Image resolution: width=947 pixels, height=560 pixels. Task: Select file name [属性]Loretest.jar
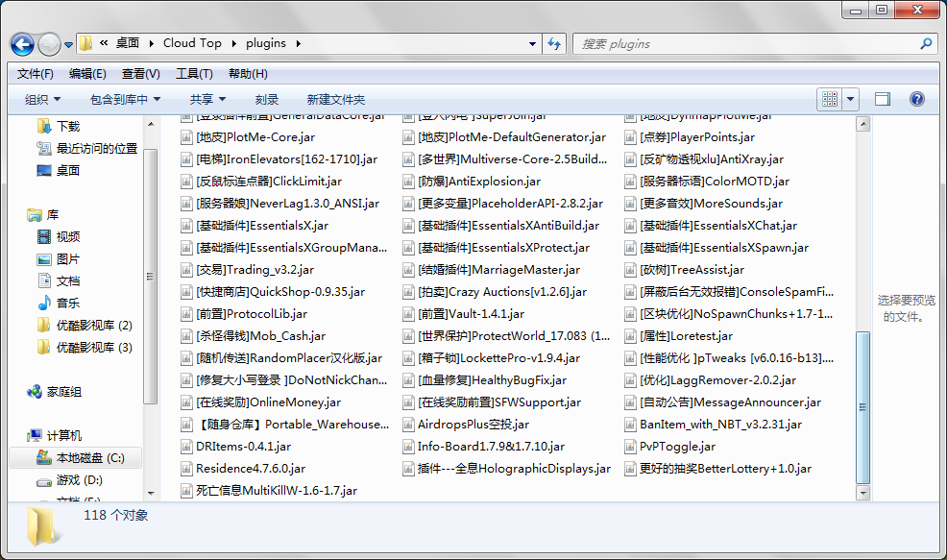click(x=686, y=336)
